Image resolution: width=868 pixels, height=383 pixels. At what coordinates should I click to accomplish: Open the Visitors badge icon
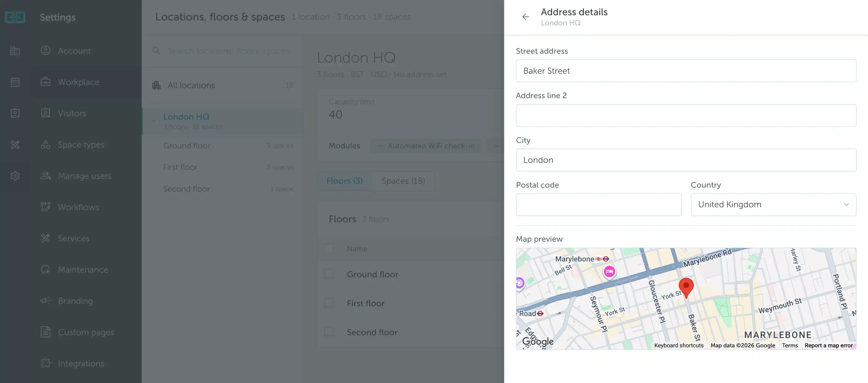point(45,113)
